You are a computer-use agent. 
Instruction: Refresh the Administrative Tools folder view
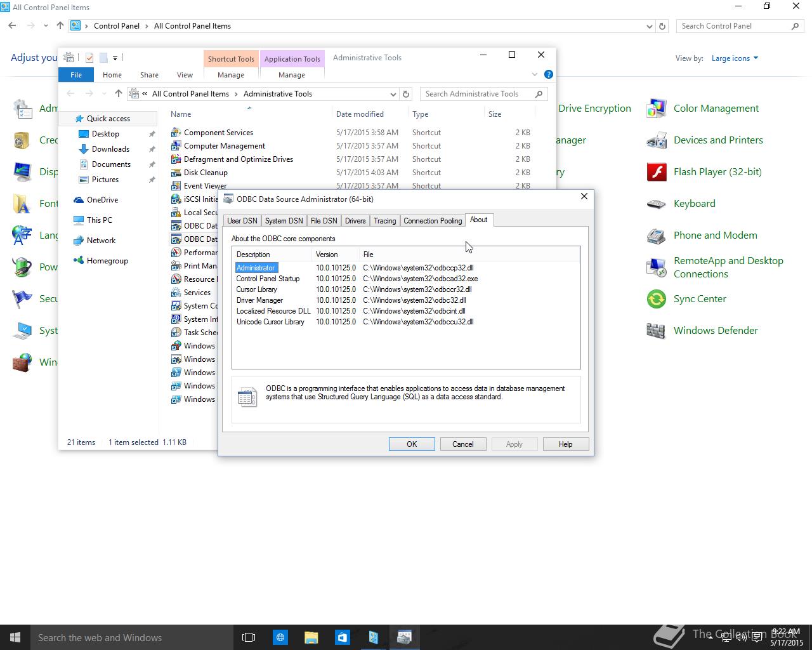pos(407,94)
